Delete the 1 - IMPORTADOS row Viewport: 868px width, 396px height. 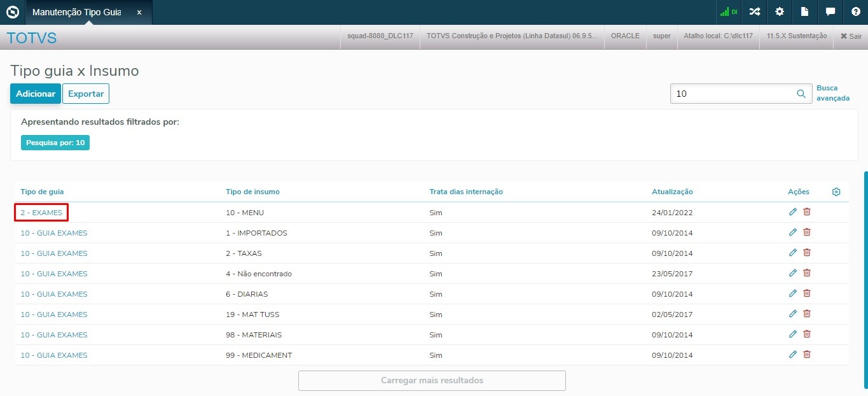(x=807, y=232)
